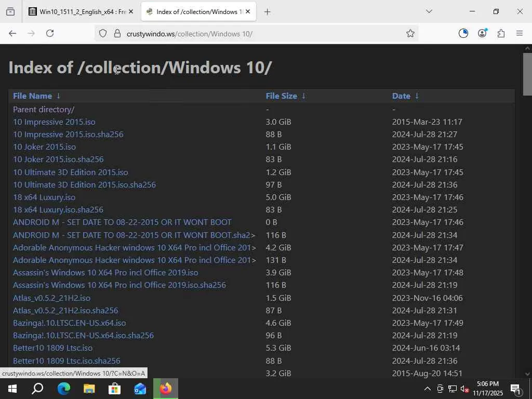Viewport: 532px width, 399px height.
Task: Open the muted volume tray icon
Action: [x=464, y=389]
